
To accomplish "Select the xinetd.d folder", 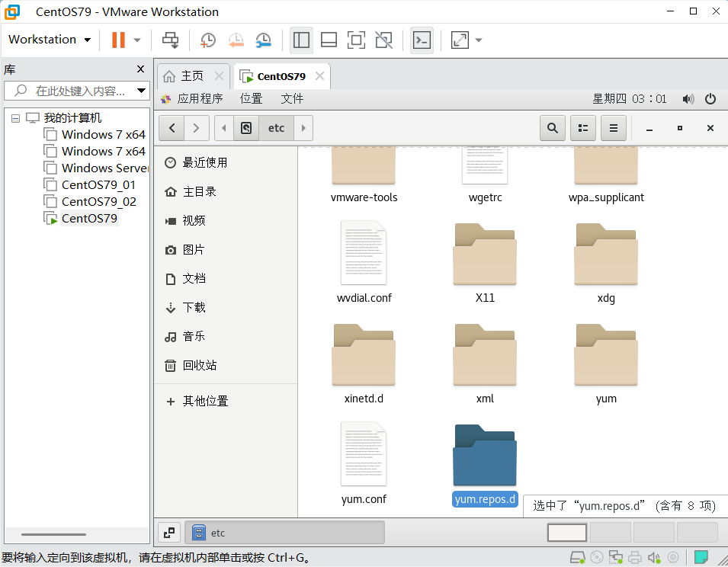I will tap(364, 364).
